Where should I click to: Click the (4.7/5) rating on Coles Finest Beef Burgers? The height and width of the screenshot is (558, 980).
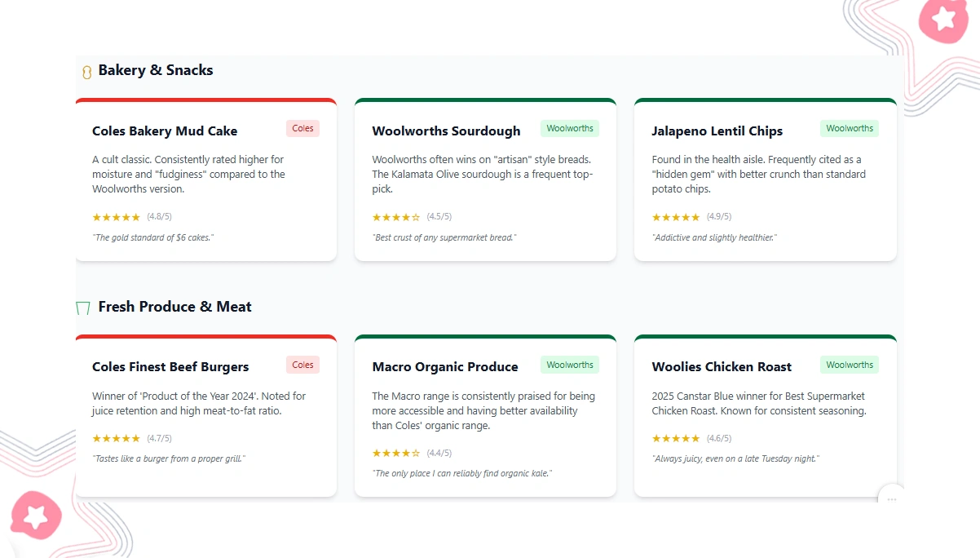161,438
